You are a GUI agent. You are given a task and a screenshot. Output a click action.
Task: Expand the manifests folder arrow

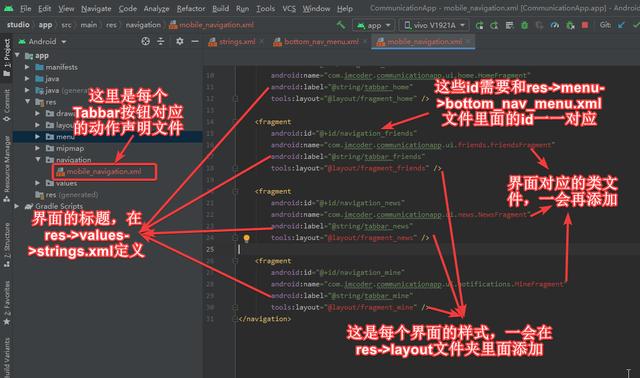tap(27, 67)
